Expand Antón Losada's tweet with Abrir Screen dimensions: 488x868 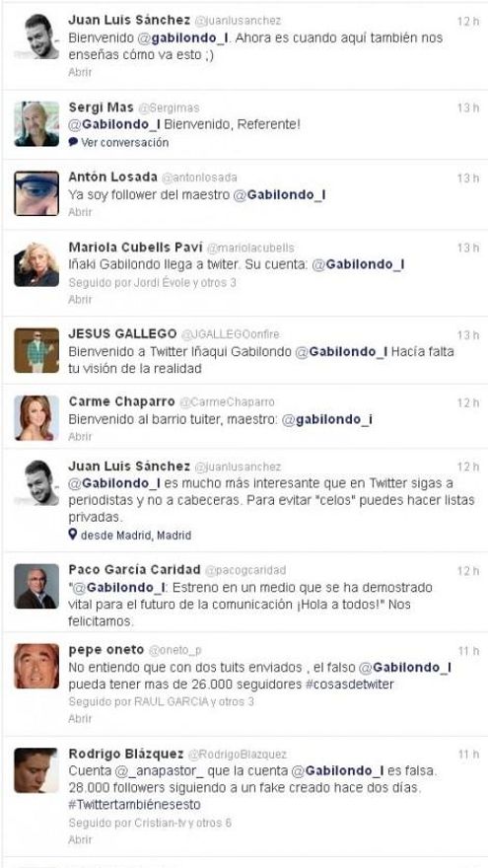click(80, 212)
